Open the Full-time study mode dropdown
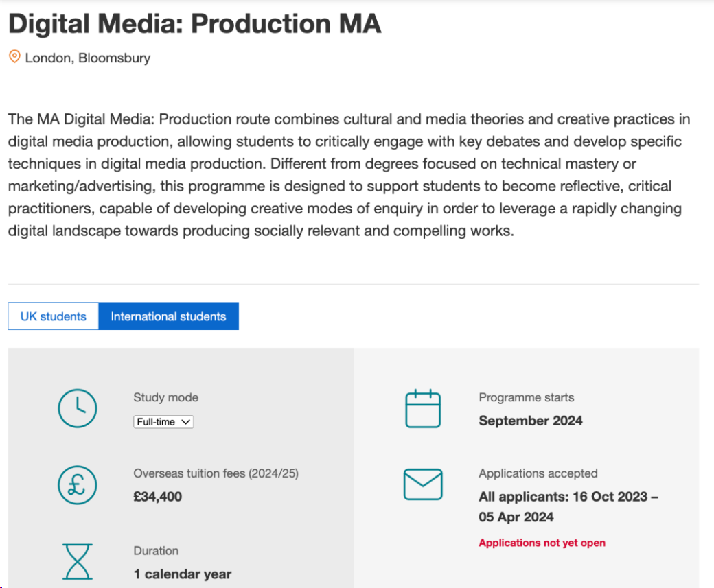Image resolution: width=714 pixels, height=588 pixels. point(163,422)
